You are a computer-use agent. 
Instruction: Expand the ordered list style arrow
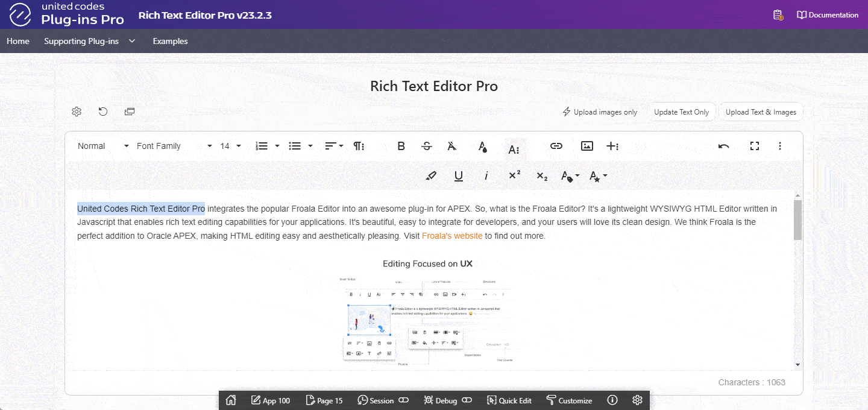277,146
